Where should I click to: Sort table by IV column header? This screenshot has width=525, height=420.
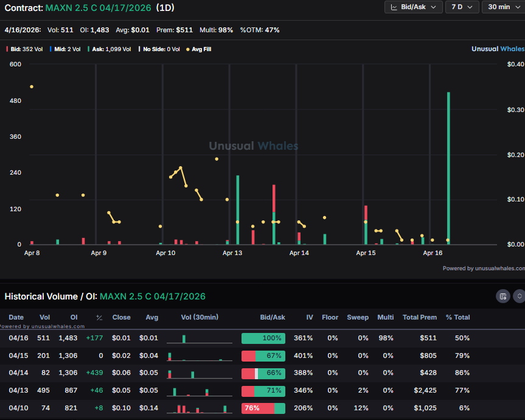(x=310, y=317)
